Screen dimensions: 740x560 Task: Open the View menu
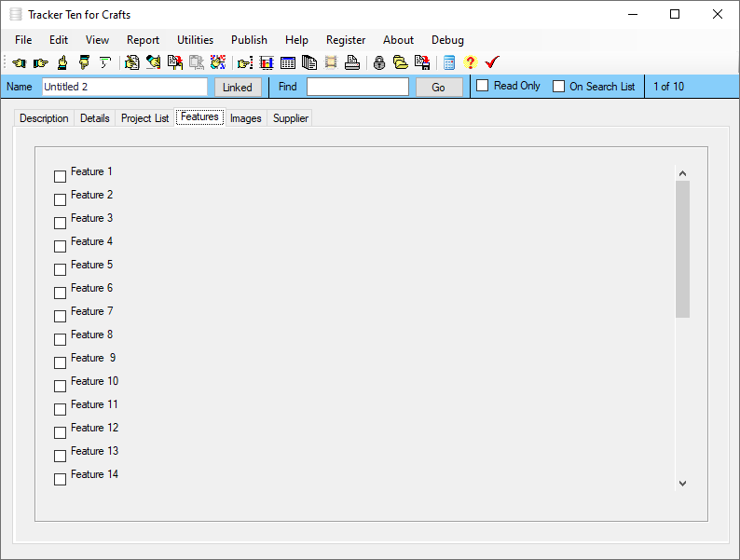[97, 40]
